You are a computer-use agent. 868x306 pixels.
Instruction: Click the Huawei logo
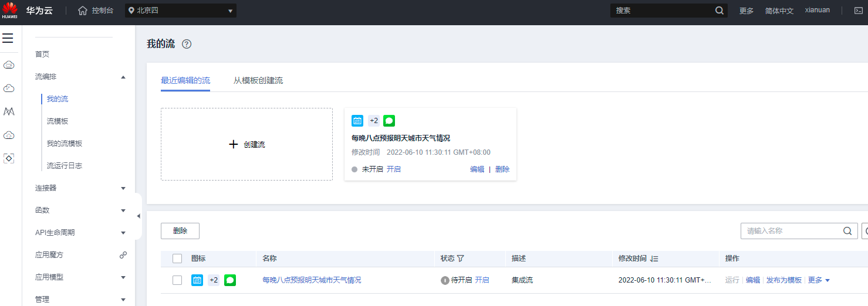(10, 10)
